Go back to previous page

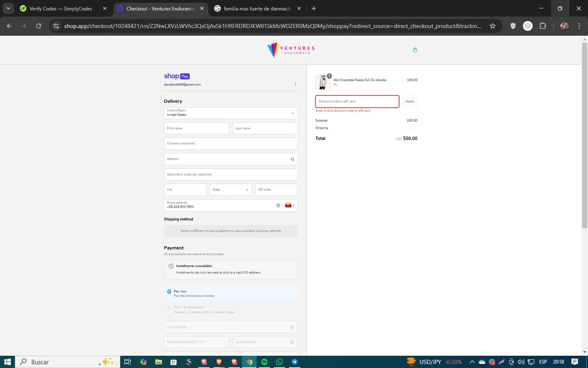tap(9, 26)
